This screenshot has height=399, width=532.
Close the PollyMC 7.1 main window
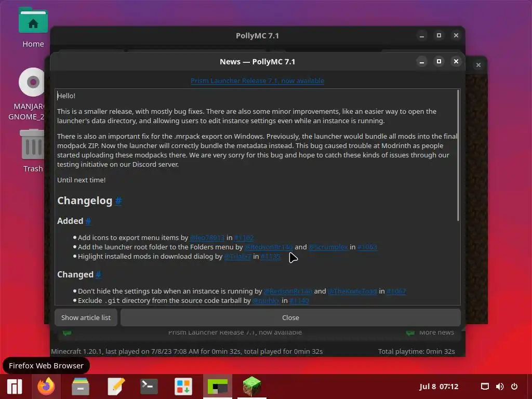tap(456, 35)
